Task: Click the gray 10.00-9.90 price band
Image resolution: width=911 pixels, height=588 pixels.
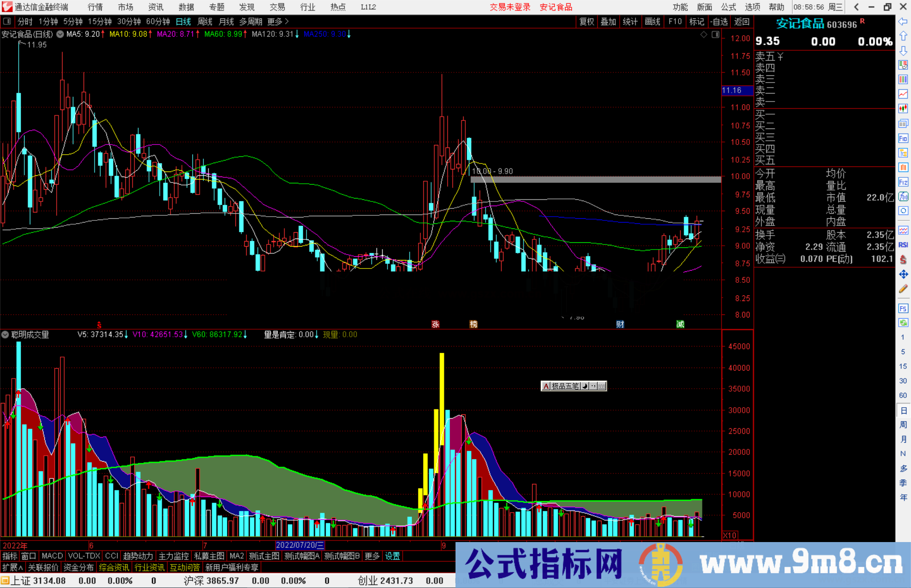Action: tap(596, 180)
